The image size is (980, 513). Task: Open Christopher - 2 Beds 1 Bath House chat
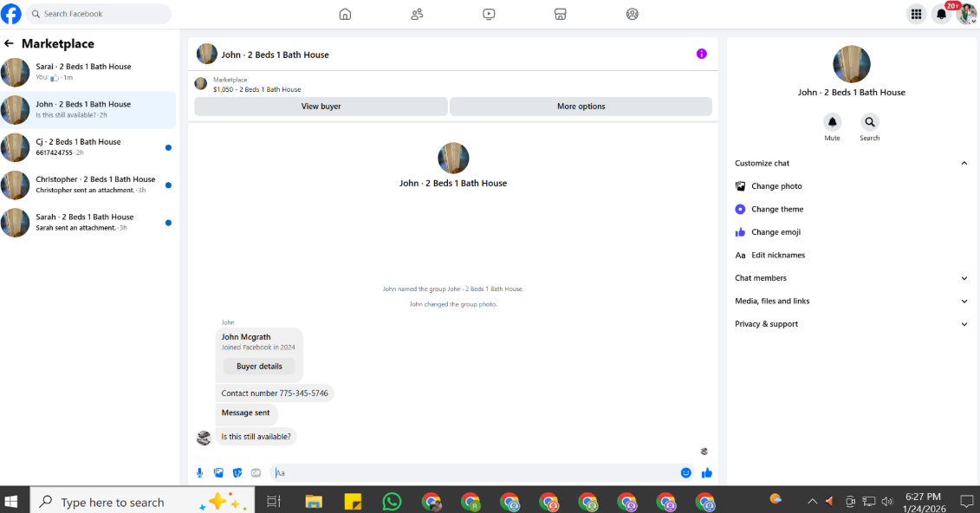(88, 185)
